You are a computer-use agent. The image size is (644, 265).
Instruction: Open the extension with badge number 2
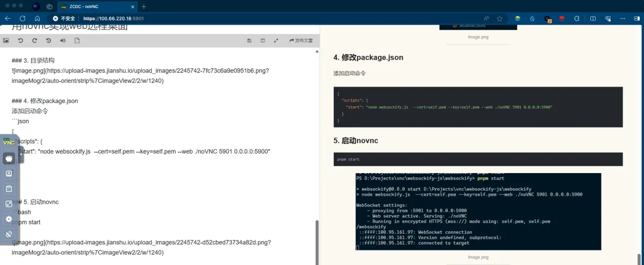pos(548,19)
